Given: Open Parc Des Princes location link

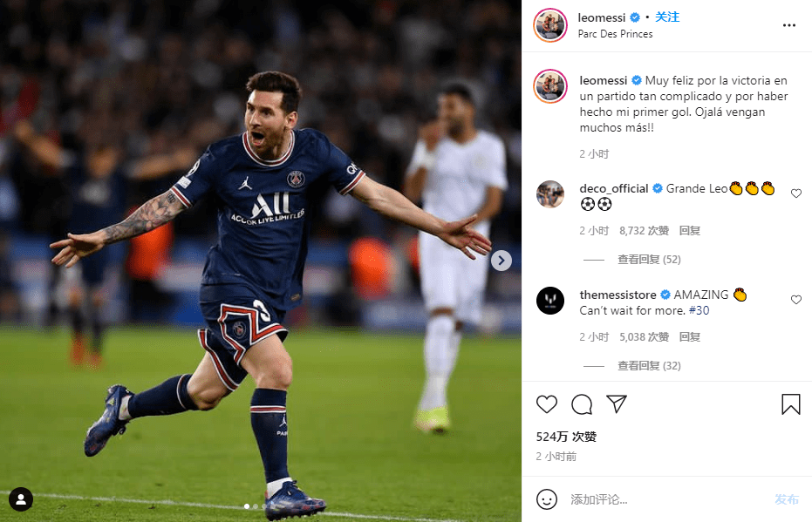Looking at the screenshot, I should pos(615,34).
